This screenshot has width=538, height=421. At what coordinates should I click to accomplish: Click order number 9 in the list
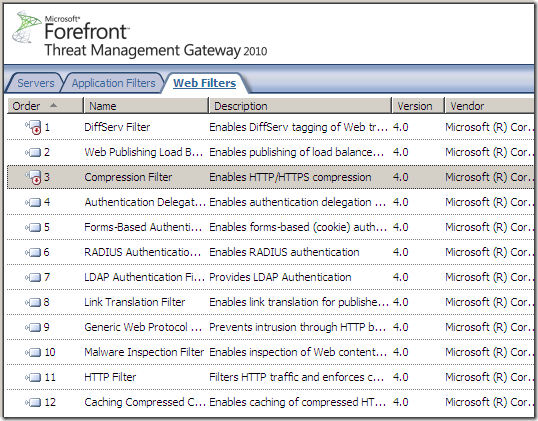(47, 327)
